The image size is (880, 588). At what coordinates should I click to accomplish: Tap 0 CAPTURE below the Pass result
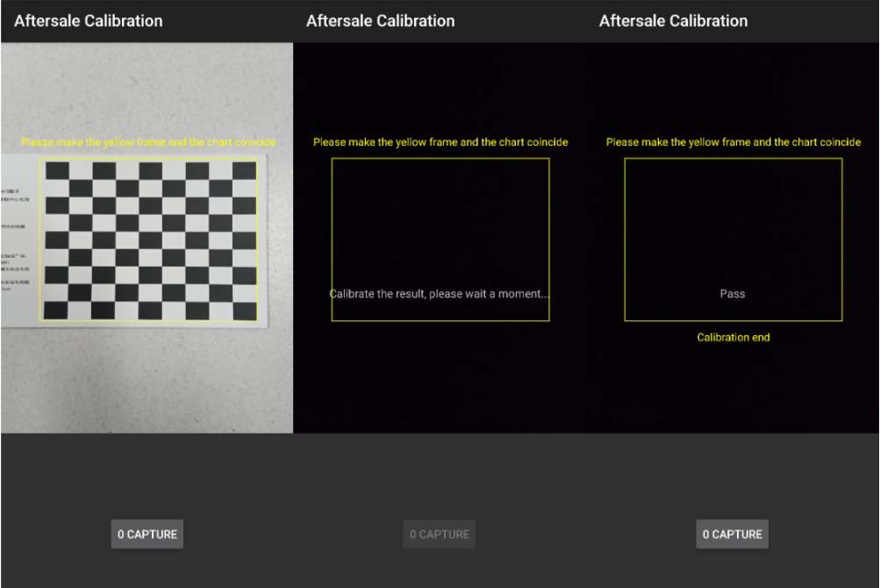[x=732, y=534]
